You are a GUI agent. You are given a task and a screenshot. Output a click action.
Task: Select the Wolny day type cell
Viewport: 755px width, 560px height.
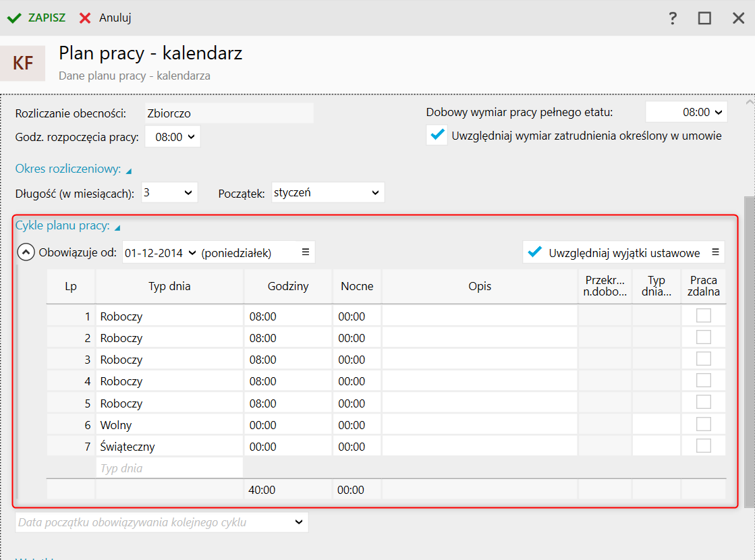(x=169, y=425)
